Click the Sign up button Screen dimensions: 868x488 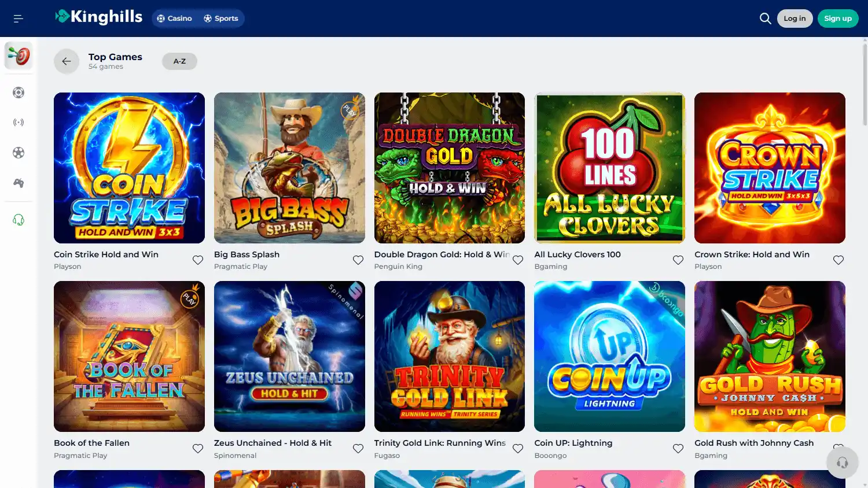pos(837,19)
